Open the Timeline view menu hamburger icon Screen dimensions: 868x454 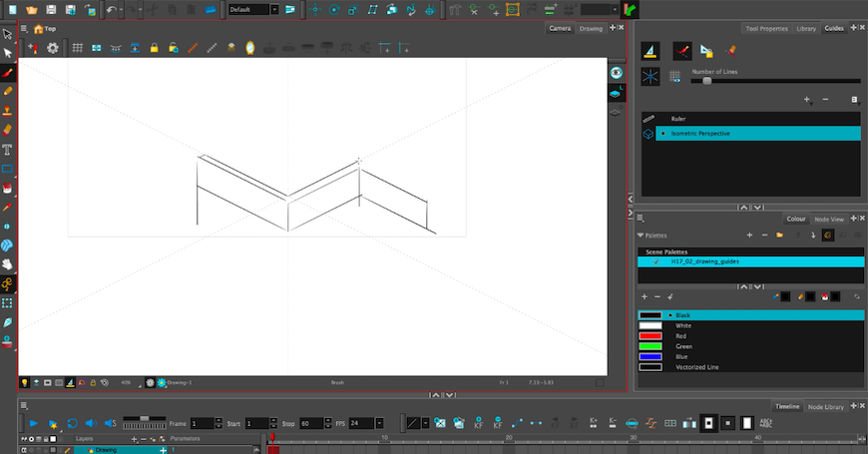tap(24, 406)
